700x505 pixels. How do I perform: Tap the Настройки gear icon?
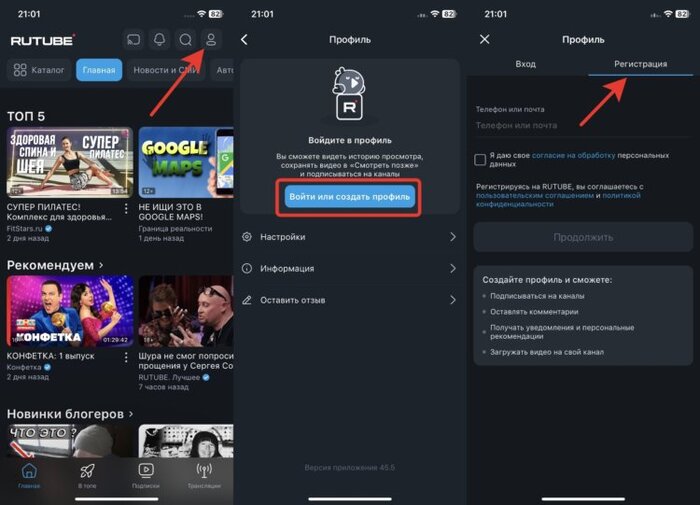(247, 237)
